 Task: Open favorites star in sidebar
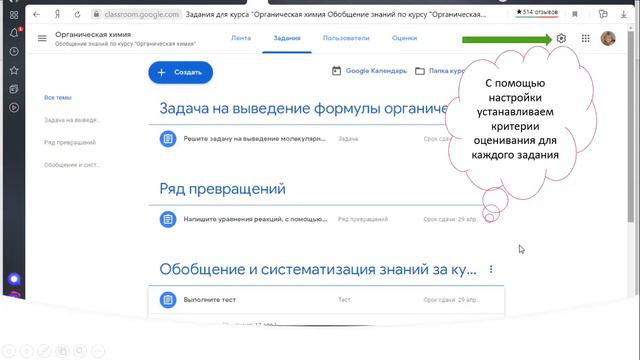click(14, 70)
